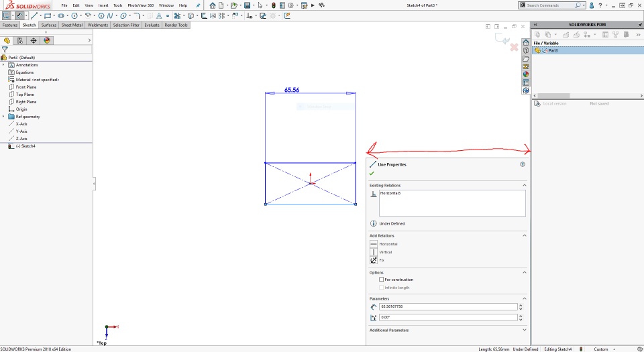
Task: Open the DimXpertManager tab icon
Action: tap(34, 40)
